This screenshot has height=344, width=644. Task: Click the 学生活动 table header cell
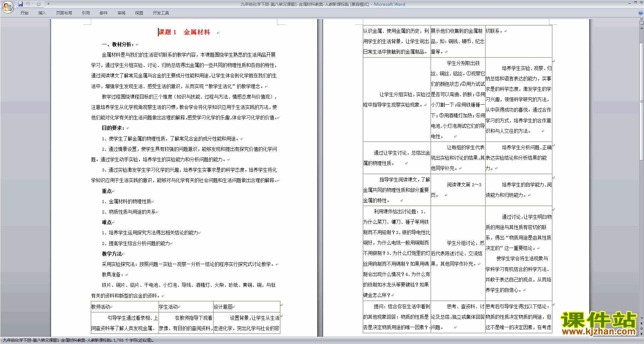click(186, 307)
